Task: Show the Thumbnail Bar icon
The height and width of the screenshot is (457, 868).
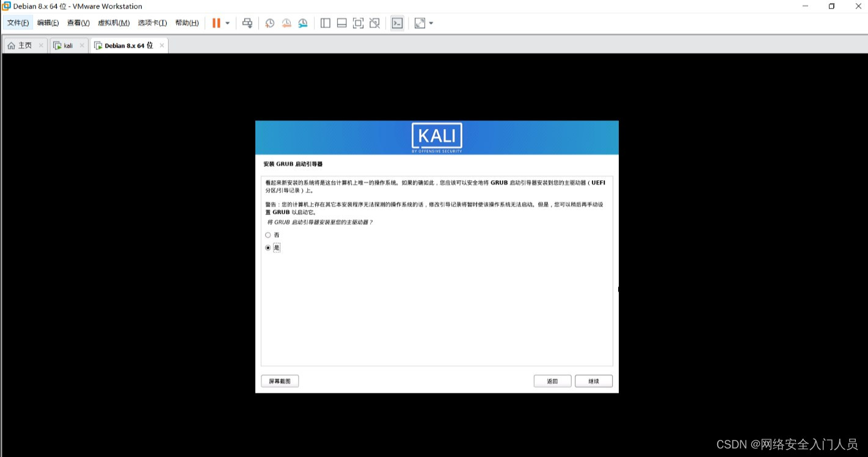Action: [x=341, y=23]
